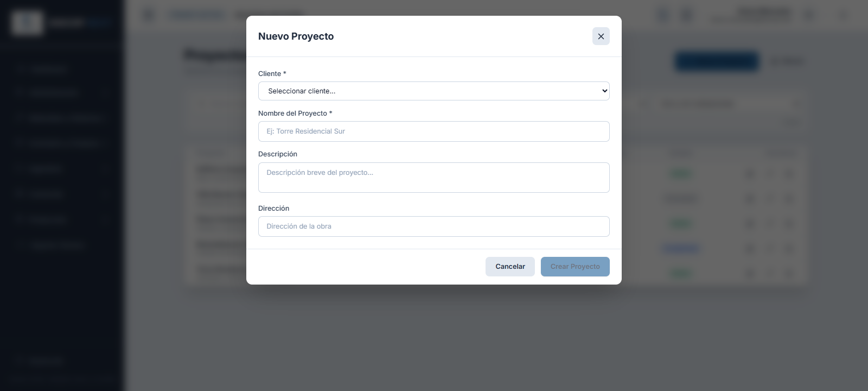868x391 pixels.
Task: Close the Nuevo Proyecto dialog with X
Action: click(601, 36)
